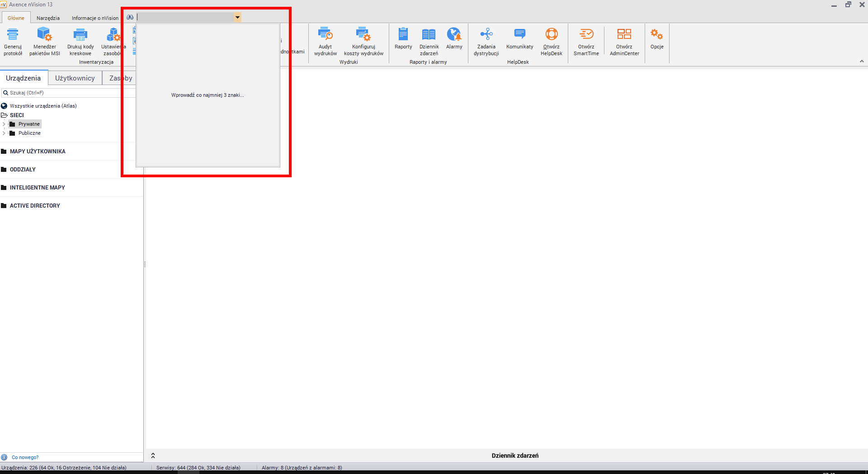Click the Co nowego? link
868x474 pixels.
point(25,457)
